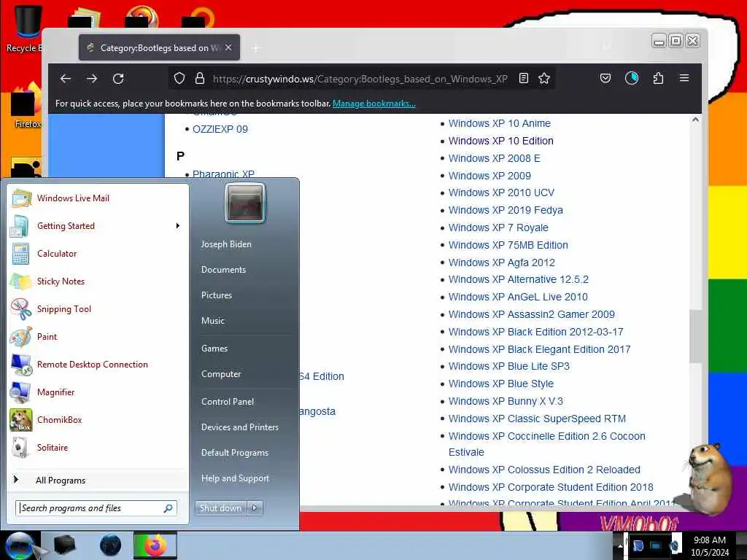
Task: Launch the Snipping Tool
Action: click(x=97, y=308)
